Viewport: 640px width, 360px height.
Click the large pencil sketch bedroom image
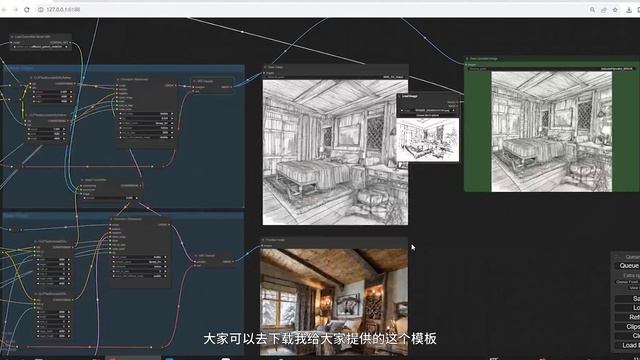point(335,152)
